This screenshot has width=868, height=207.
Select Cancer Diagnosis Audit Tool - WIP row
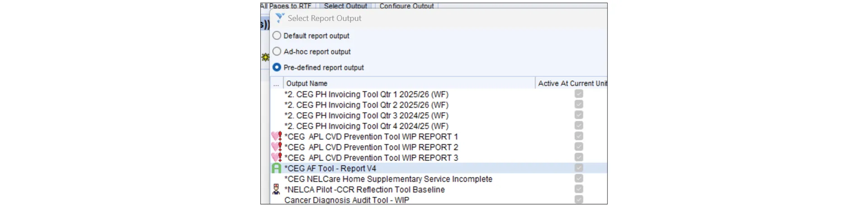pyautogui.click(x=346, y=200)
